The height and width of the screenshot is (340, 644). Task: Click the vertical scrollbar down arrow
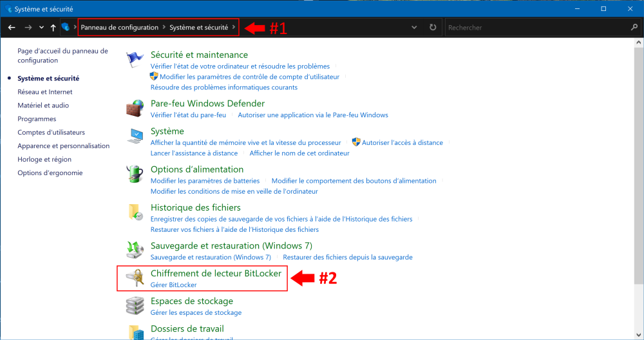pyautogui.click(x=639, y=335)
